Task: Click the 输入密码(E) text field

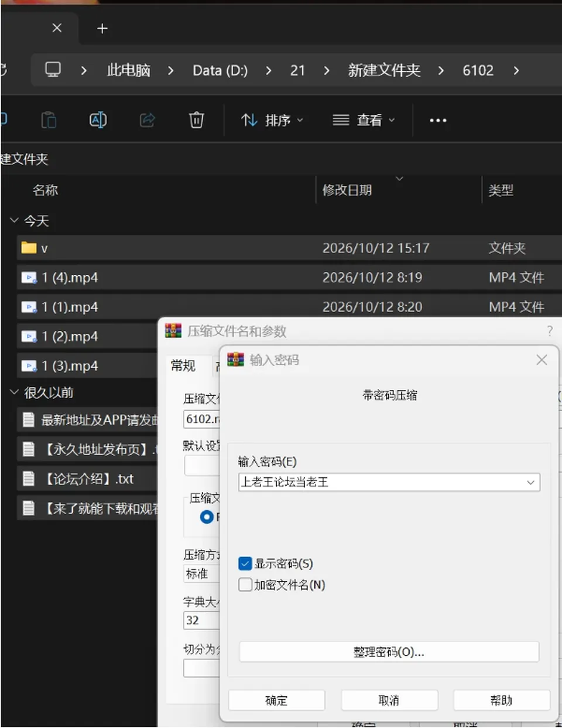Action: tap(381, 482)
